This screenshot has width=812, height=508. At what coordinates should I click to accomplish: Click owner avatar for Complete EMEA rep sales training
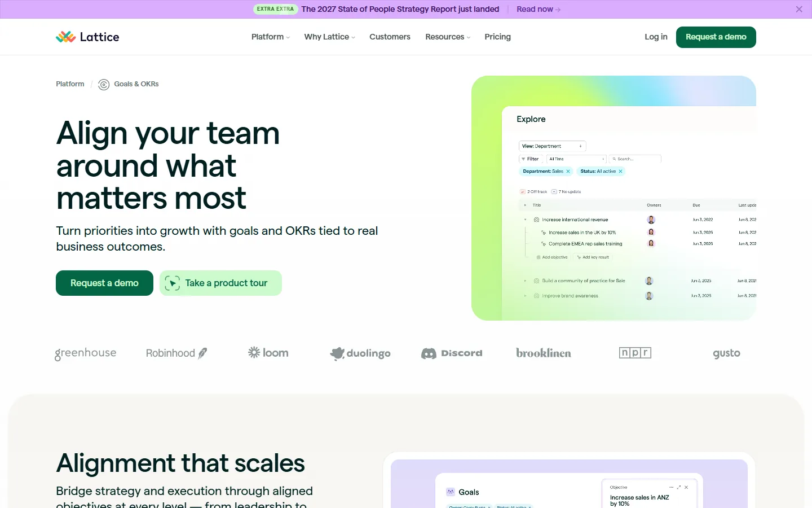pos(651,243)
